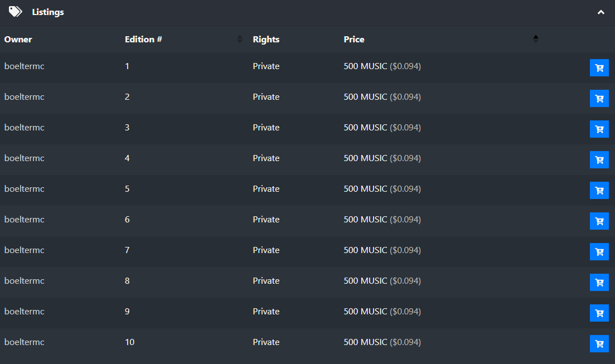615x364 pixels.
Task: Sort listings by Edition # arrows
Action: [x=240, y=39]
